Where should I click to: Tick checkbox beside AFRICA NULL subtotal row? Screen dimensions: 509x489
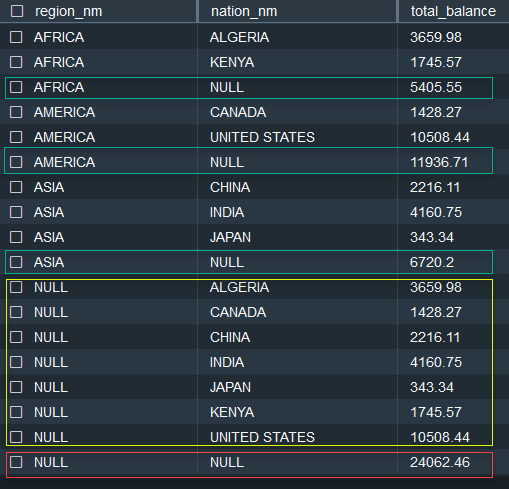16,87
